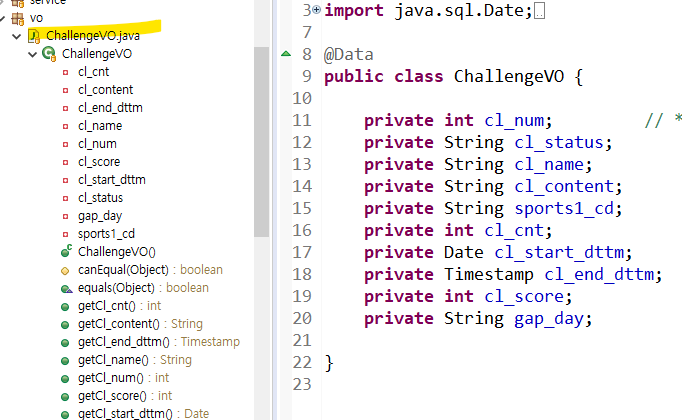Click the closing brace on line 22
This screenshot has width=682, height=420.
point(329,363)
